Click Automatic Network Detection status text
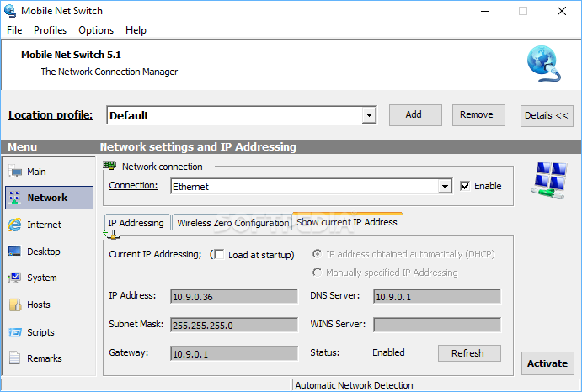This screenshot has width=582, height=392. (354, 385)
